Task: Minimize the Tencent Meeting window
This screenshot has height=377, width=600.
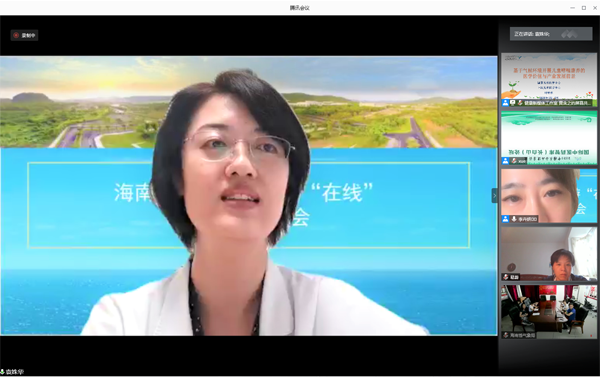Action: 572,8
